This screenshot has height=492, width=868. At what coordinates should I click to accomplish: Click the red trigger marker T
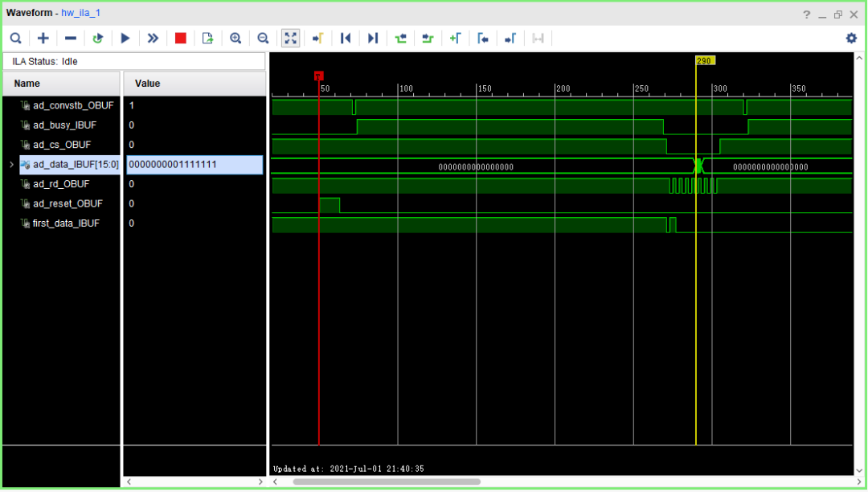coord(319,76)
